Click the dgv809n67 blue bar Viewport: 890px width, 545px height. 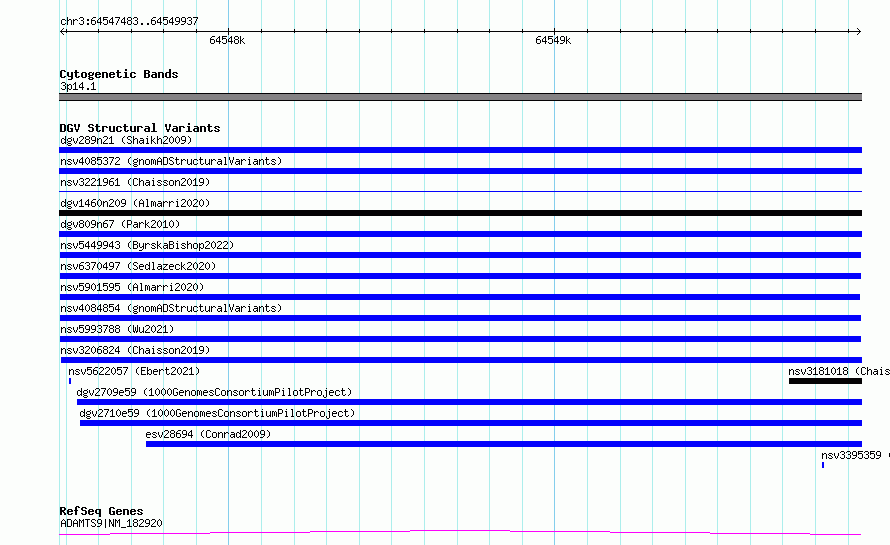(x=460, y=234)
